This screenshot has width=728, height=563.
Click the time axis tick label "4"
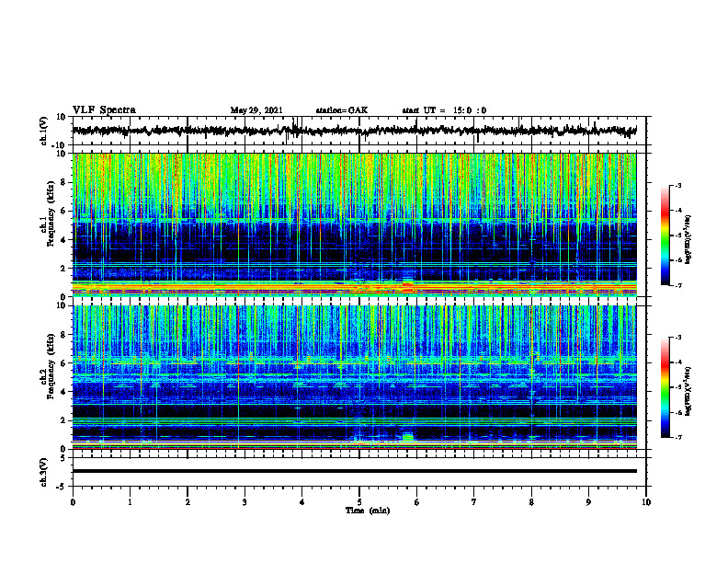pyautogui.click(x=302, y=502)
